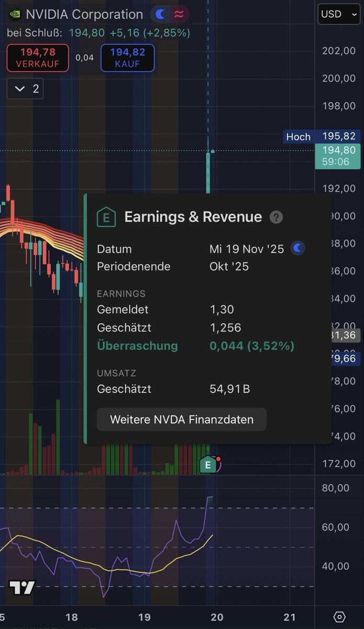
Task: Click the TradingView logo
Action: tap(22, 588)
